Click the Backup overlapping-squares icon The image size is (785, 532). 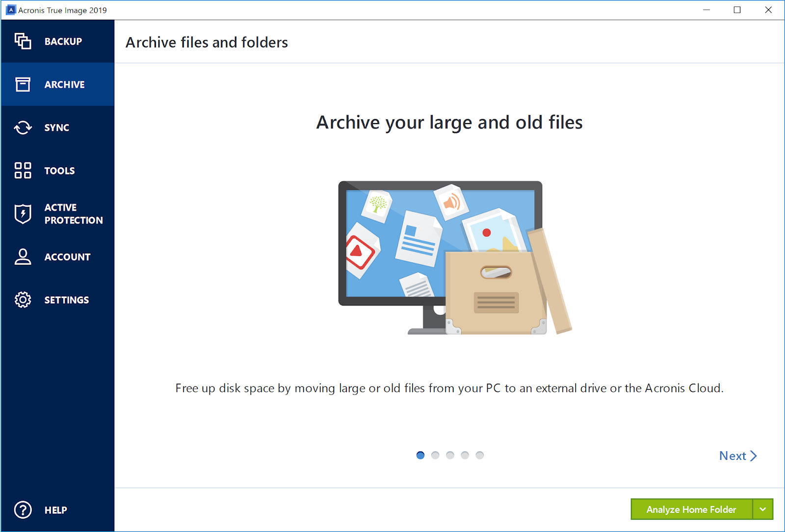[x=23, y=41]
